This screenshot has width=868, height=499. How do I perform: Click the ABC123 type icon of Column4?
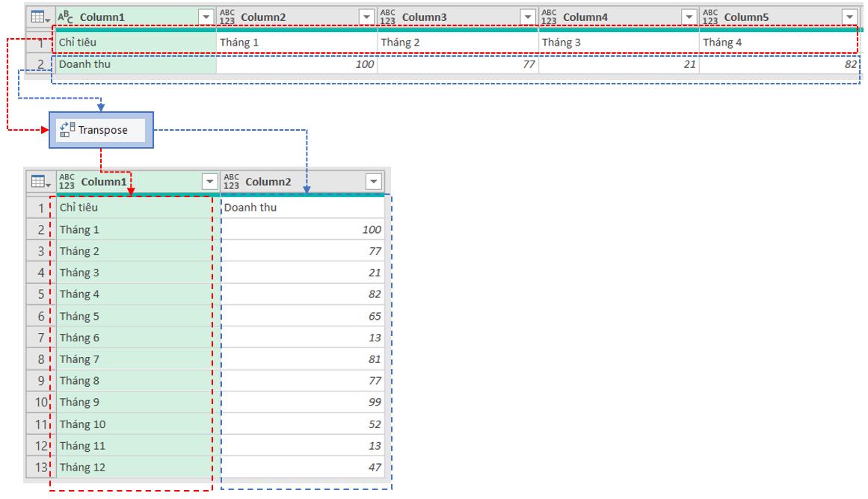click(x=550, y=16)
